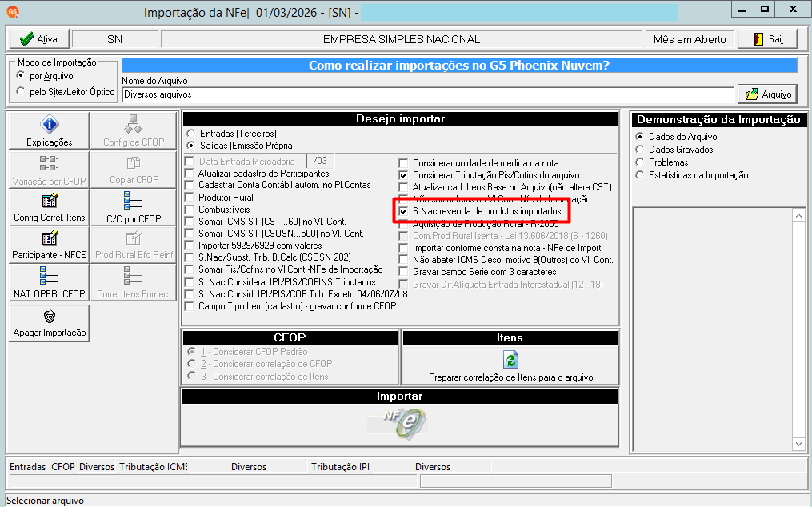Enable S.Nac/Subst. Trib. B.Calc.(CSOSN 202)

[190, 257]
